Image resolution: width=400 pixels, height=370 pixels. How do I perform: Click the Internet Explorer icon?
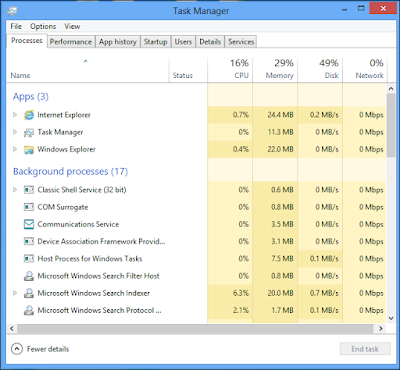pyautogui.click(x=29, y=115)
